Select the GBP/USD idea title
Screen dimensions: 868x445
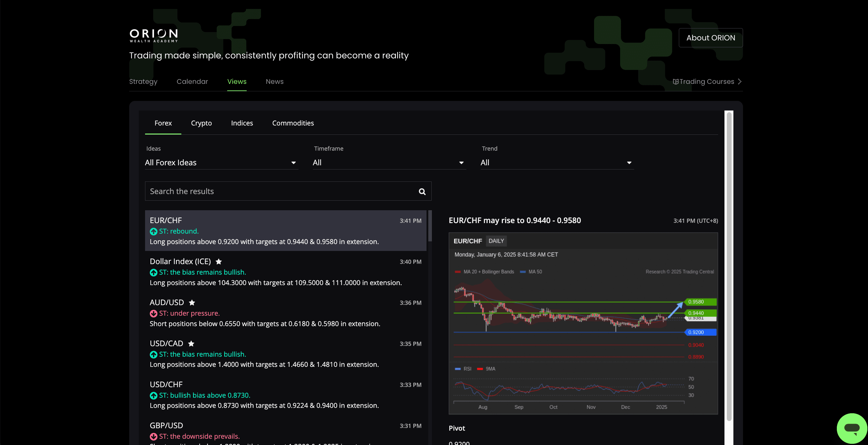166,426
